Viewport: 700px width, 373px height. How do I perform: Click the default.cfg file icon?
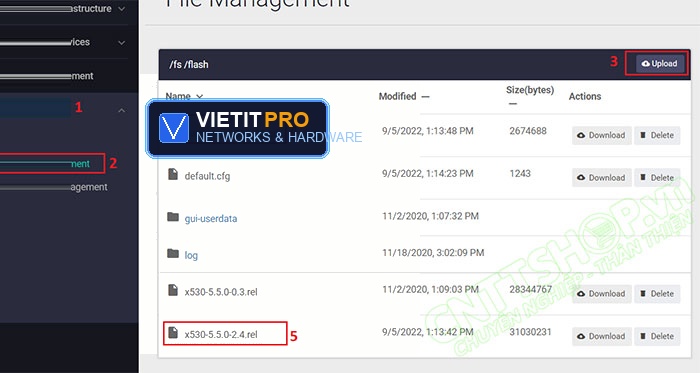click(173, 174)
